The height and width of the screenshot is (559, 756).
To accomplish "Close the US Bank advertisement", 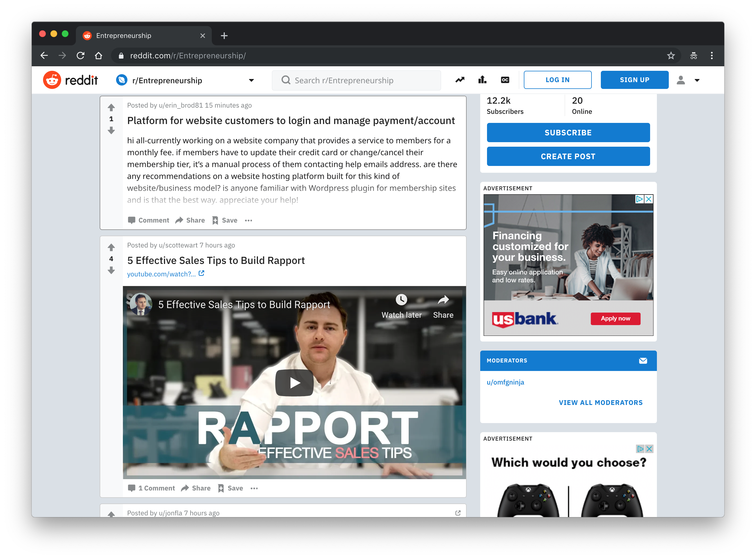I will tap(649, 199).
